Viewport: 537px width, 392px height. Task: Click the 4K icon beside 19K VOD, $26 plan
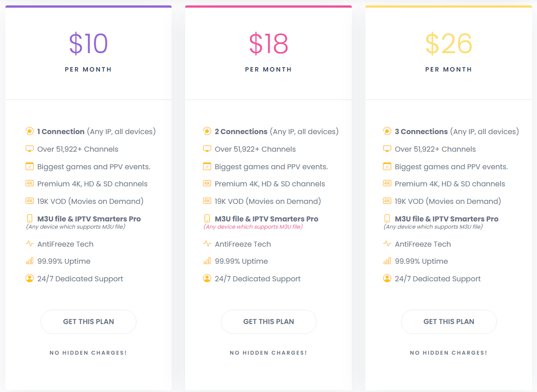click(387, 201)
